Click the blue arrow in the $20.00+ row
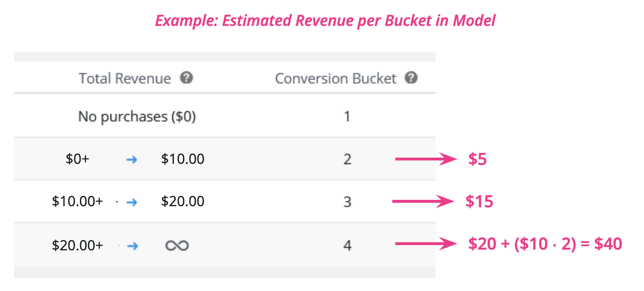Screen dimensions: 644x291 [x=132, y=246]
